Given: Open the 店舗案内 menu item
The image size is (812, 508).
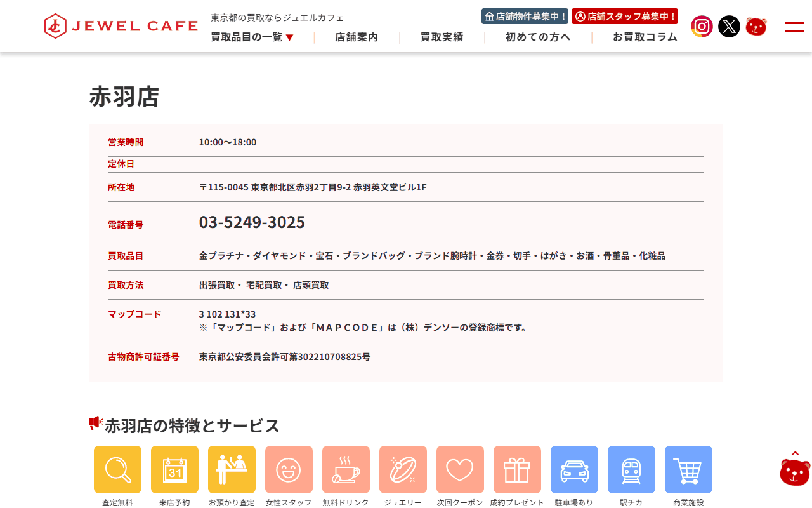Looking at the screenshot, I should (357, 37).
